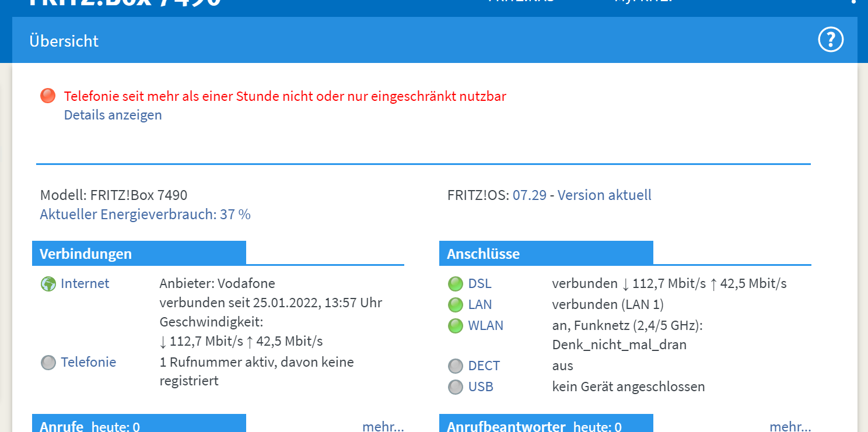
Task: Click the Denk_nicht_mal_dran network name
Action: (x=619, y=345)
